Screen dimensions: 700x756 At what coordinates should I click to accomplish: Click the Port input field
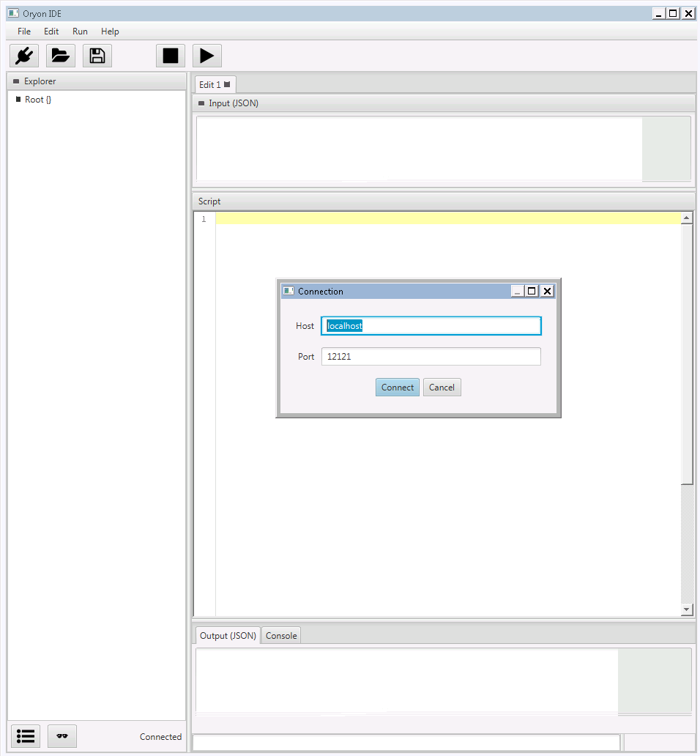(431, 357)
